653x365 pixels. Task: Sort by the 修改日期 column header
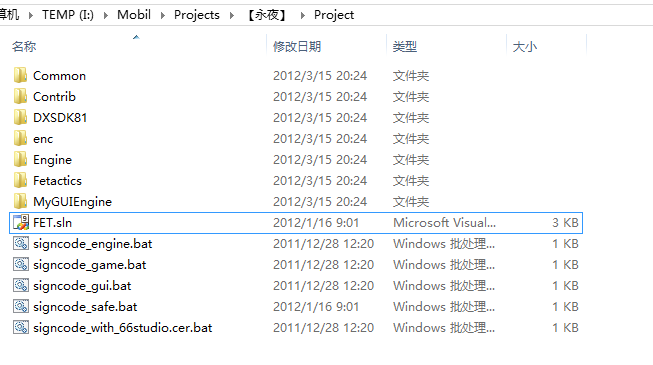coord(297,46)
